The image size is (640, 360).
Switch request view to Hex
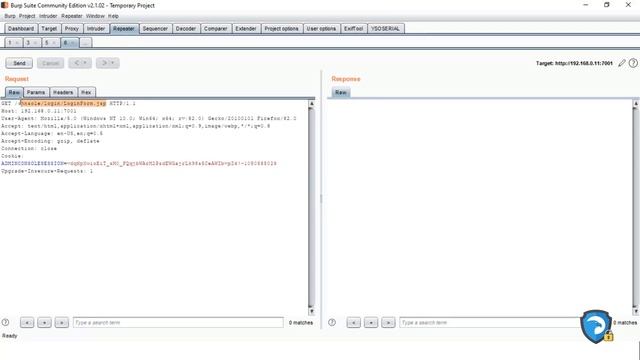tap(86, 92)
